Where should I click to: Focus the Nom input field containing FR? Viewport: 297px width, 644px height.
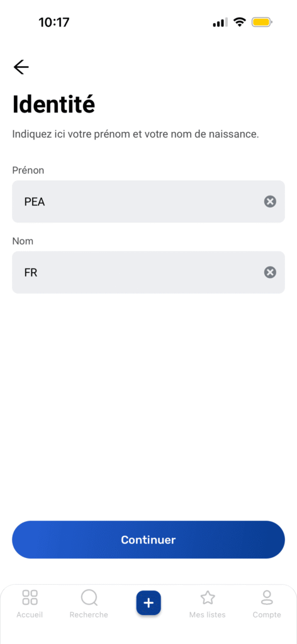click(148, 272)
